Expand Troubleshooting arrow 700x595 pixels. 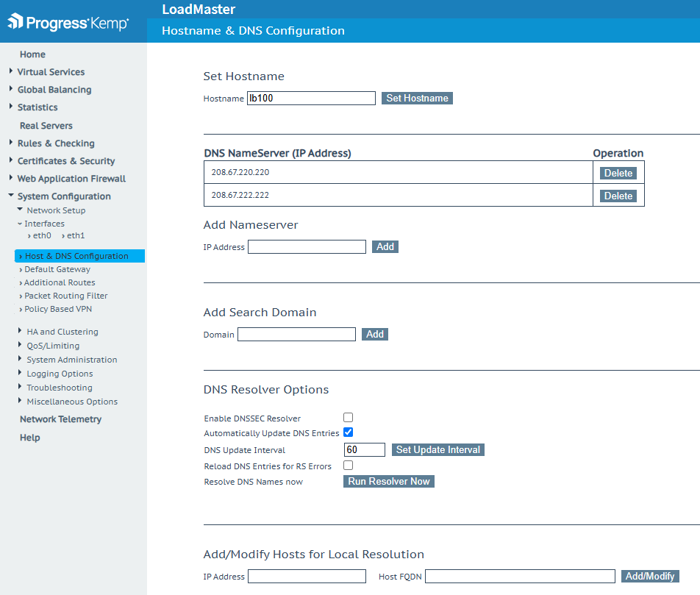20,386
